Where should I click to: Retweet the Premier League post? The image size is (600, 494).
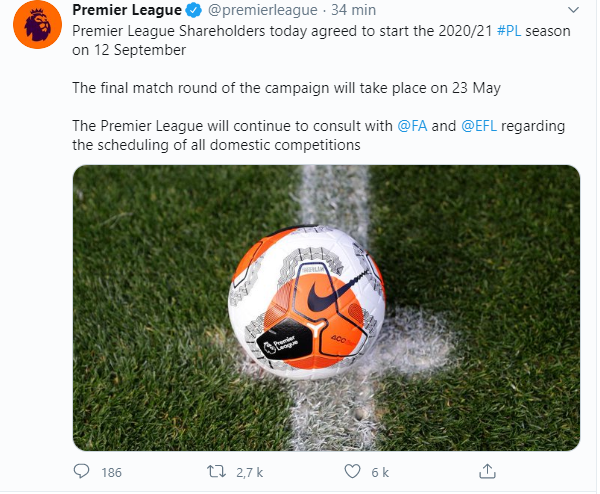[213, 471]
